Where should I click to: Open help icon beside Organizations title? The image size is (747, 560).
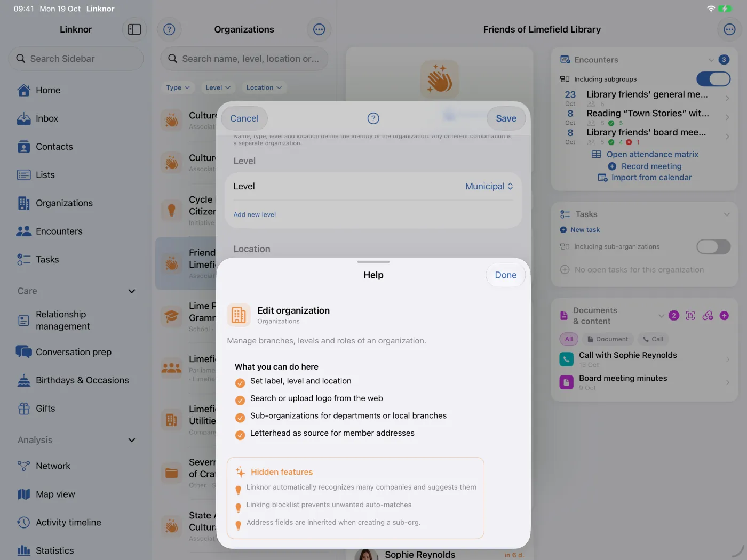coord(169,29)
